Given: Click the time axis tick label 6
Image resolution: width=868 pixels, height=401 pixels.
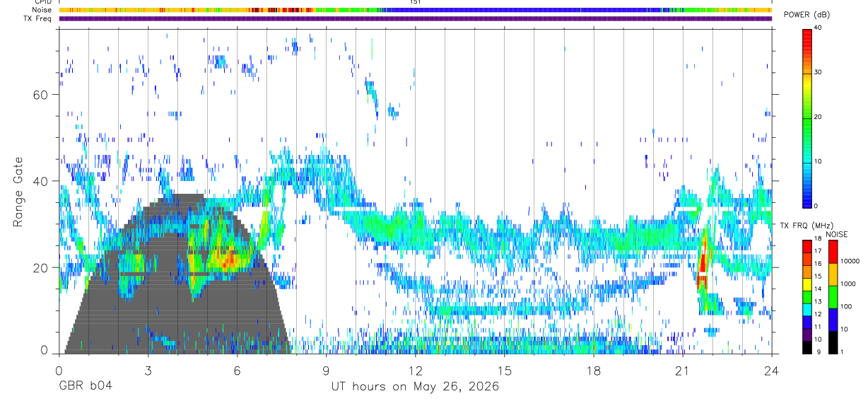Looking at the screenshot, I should [x=237, y=371].
